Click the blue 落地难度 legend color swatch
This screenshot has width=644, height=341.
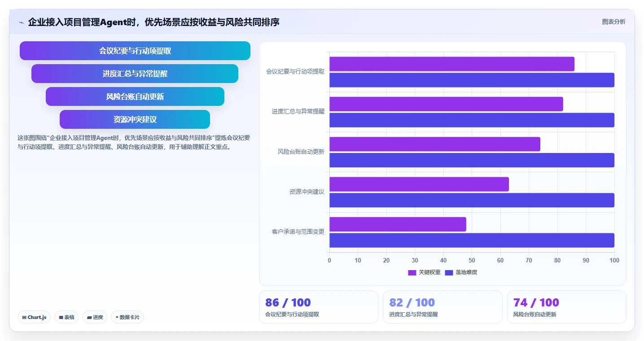449,272
